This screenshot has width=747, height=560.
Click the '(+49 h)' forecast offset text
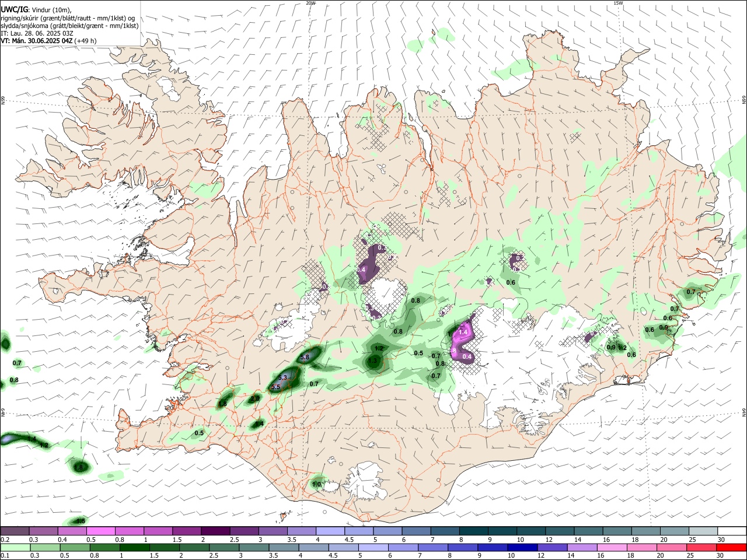(85, 41)
